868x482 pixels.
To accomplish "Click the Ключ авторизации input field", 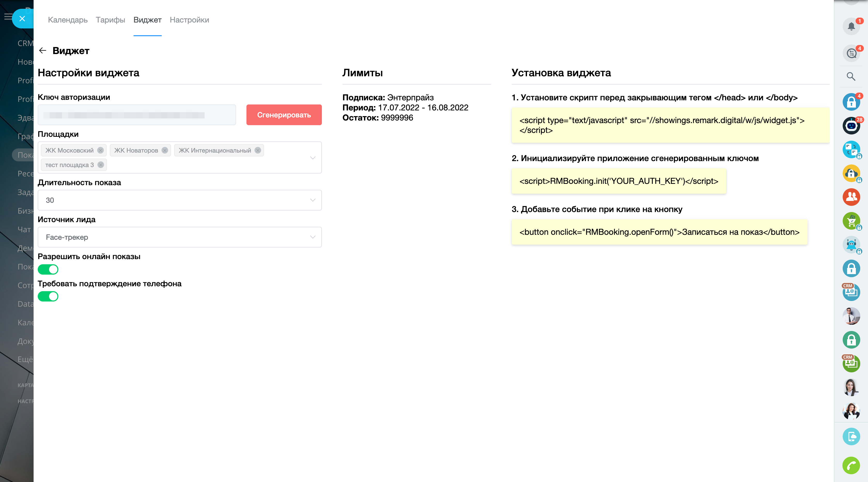I will (x=137, y=115).
